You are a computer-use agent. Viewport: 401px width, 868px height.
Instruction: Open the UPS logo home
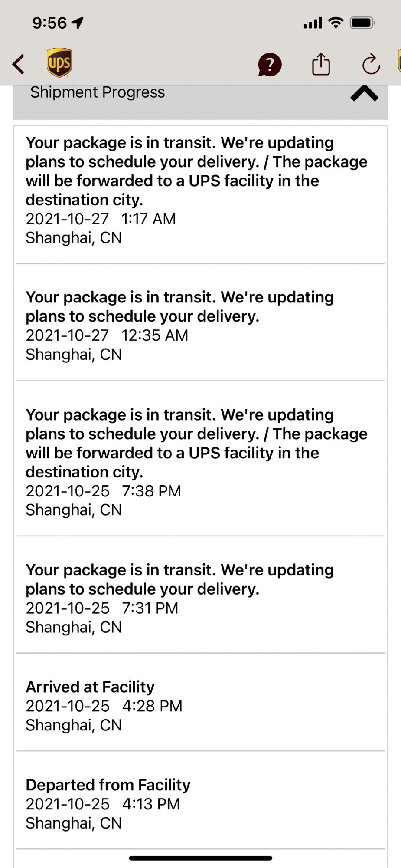(59, 63)
